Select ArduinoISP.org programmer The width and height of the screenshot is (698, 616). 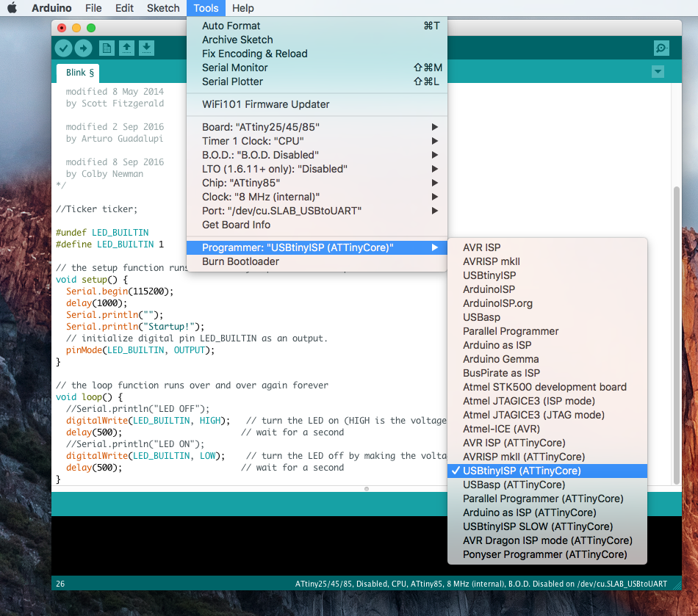[x=547, y=303]
